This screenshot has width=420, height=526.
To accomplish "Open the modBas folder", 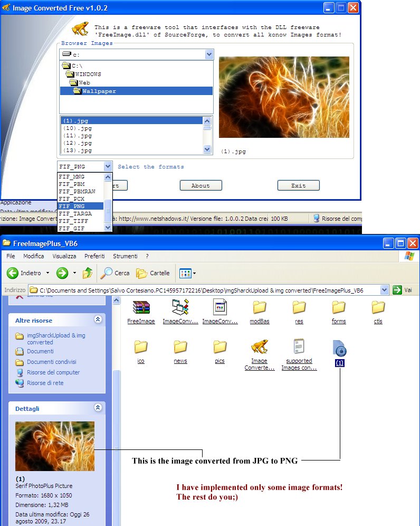I will coord(259,307).
